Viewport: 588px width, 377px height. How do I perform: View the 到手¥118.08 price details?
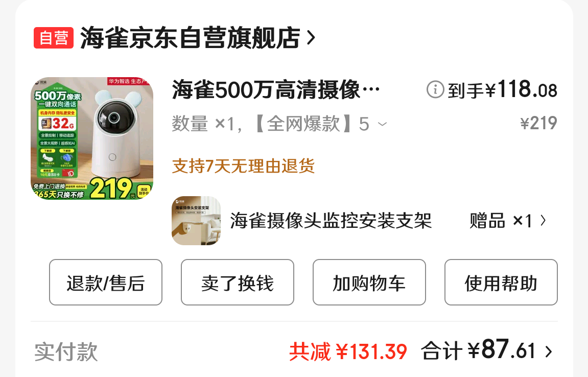(503, 90)
